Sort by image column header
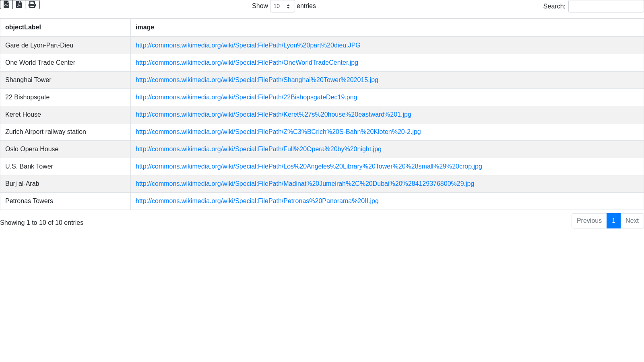Screen dimensions: 644x362 point(387,27)
